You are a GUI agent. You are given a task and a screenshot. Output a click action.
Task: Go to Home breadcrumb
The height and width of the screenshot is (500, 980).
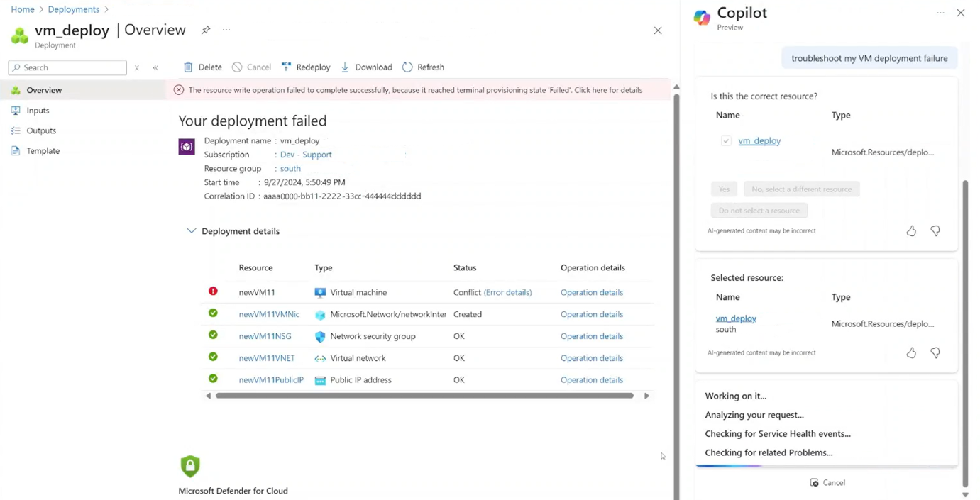click(23, 9)
